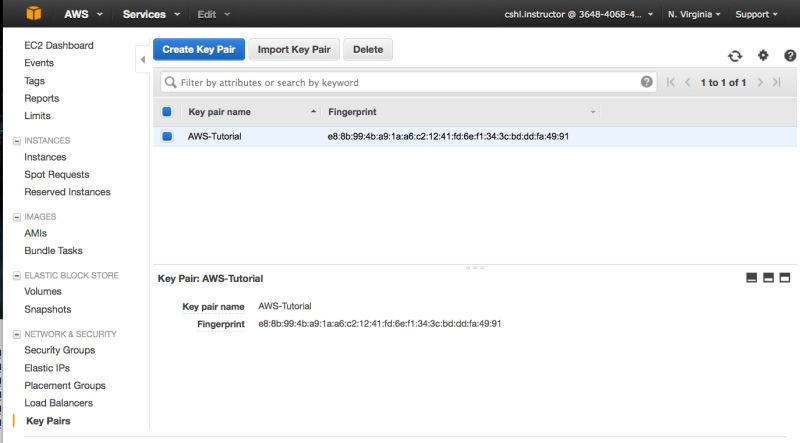Sort by Fingerprint column arrow

pyautogui.click(x=593, y=112)
